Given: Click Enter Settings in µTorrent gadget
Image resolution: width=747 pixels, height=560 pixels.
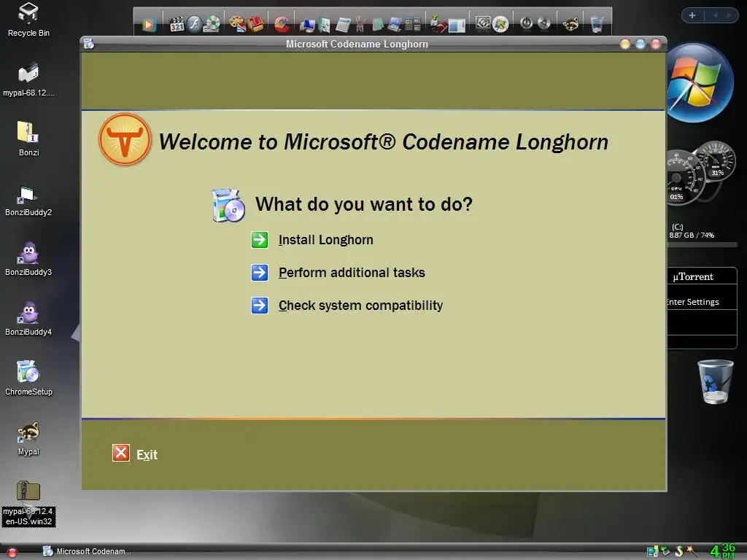Looking at the screenshot, I should [x=693, y=302].
